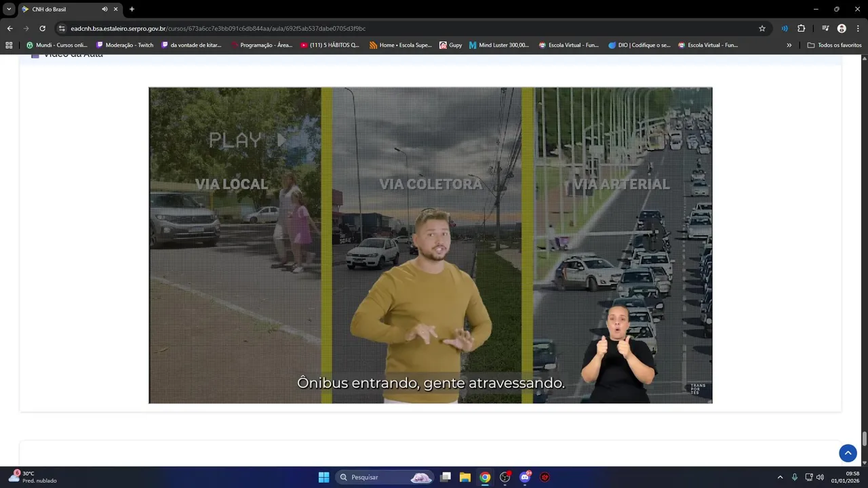Screen dimensions: 868x488
Task: Open the Moderação - Twitch bookmark
Action: click(x=125, y=45)
